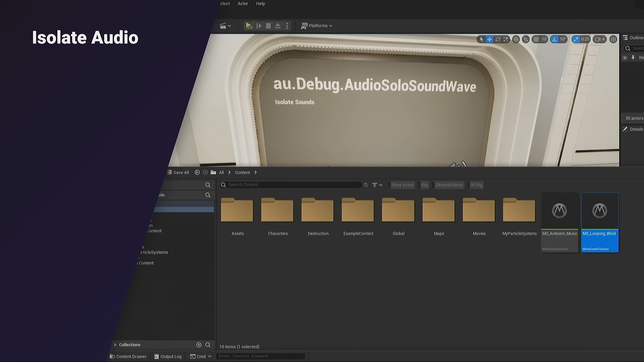Expand the Collections section
Screen dimensions: 644x362
[x=115, y=345]
